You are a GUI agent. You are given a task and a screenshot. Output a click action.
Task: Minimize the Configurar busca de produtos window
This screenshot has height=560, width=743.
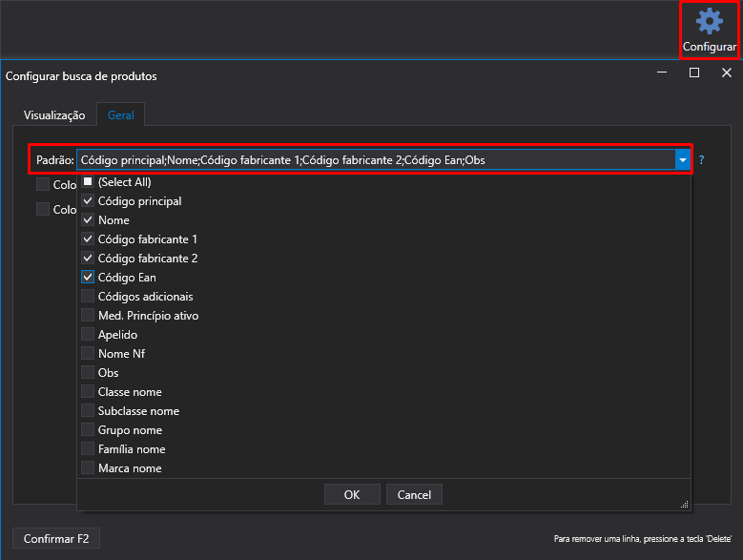(x=662, y=73)
